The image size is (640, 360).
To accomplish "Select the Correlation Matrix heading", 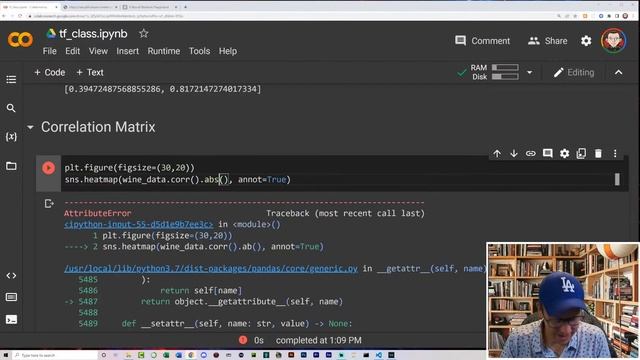I will tap(98, 127).
